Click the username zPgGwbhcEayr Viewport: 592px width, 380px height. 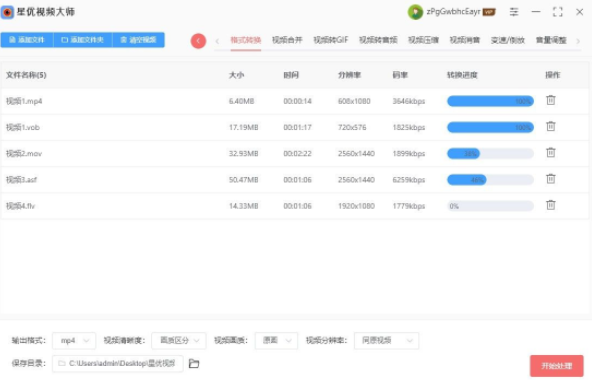[453, 12]
